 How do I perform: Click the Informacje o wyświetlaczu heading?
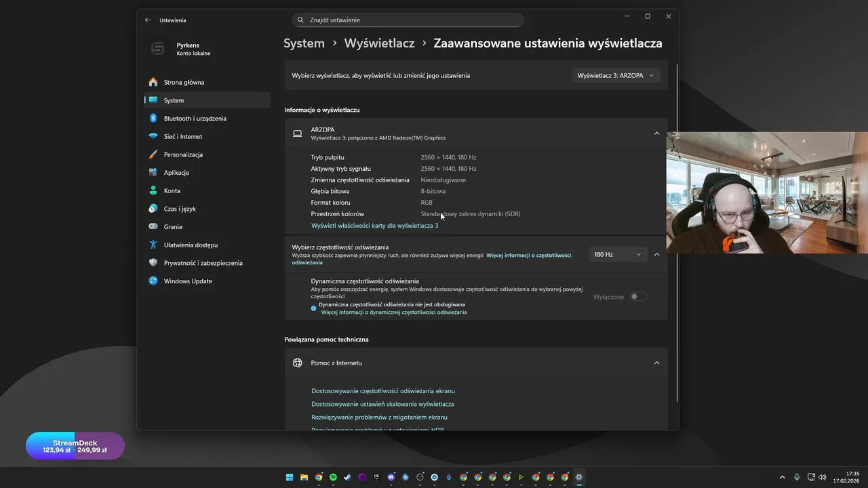point(321,110)
